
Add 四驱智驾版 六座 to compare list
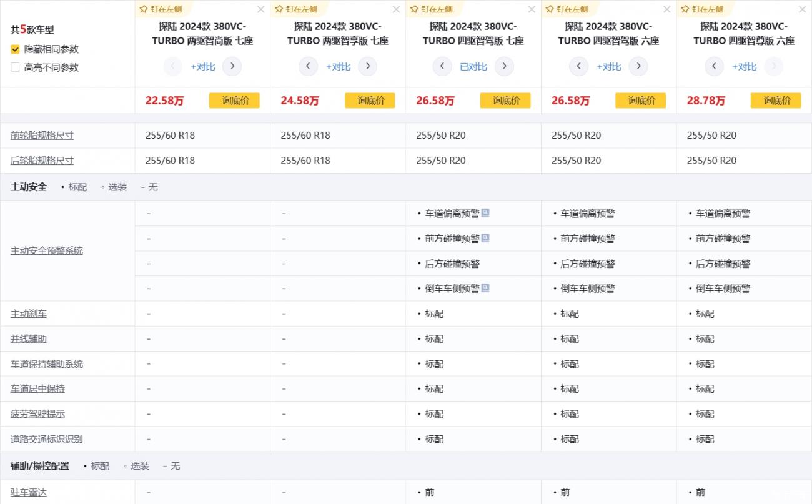point(609,67)
